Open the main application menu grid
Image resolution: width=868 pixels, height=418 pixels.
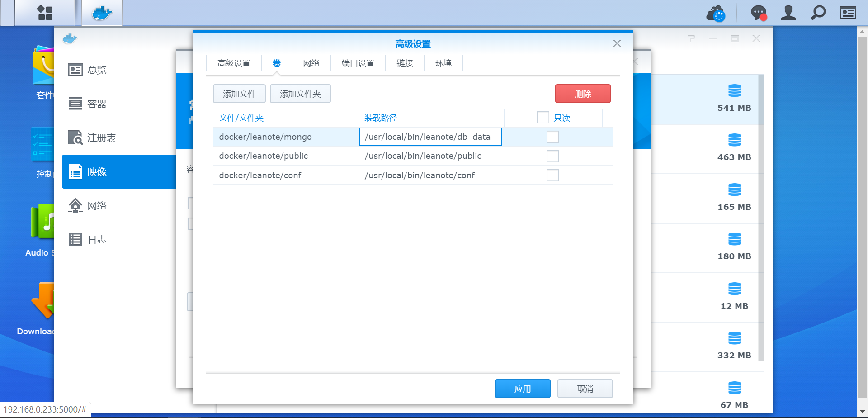coord(44,13)
